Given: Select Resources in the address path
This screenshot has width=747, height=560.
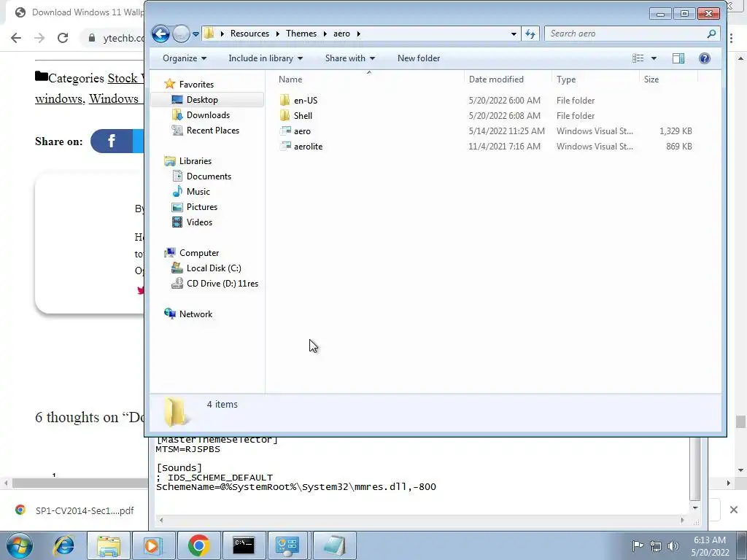Looking at the screenshot, I should click(249, 34).
